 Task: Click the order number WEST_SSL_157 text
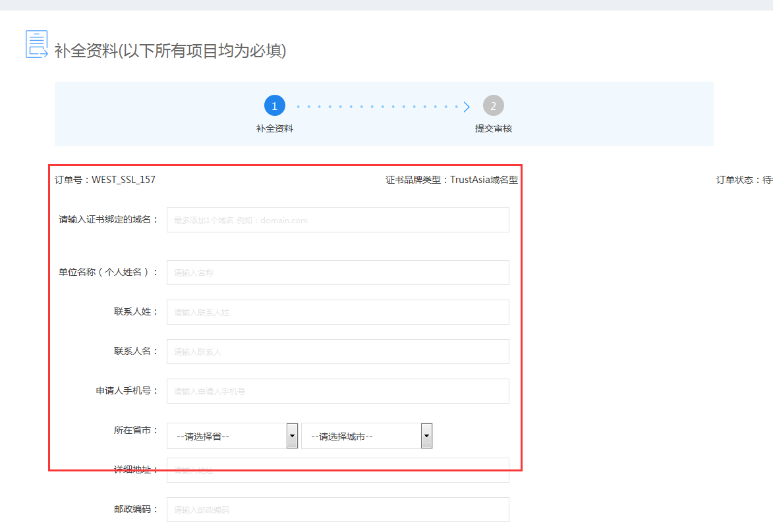tap(105, 180)
